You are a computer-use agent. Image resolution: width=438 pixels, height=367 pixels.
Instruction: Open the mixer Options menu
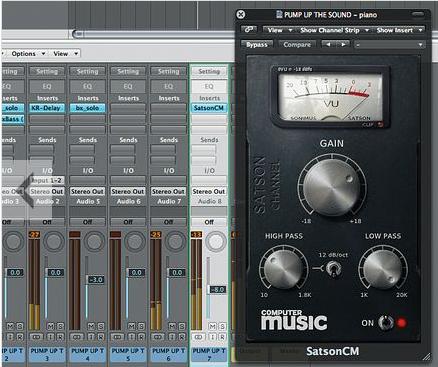tap(28, 53)
